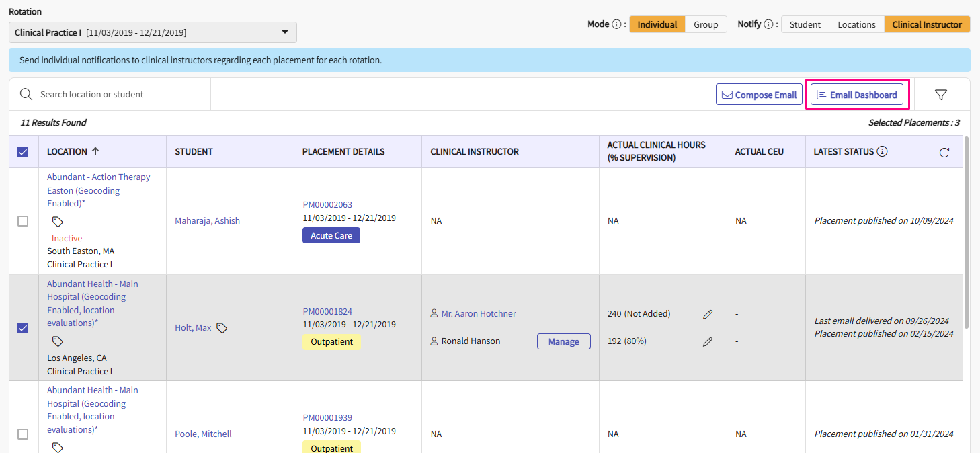Open student Poole, Mitchell
Screen dimensions: 980x453
(203, 434)
